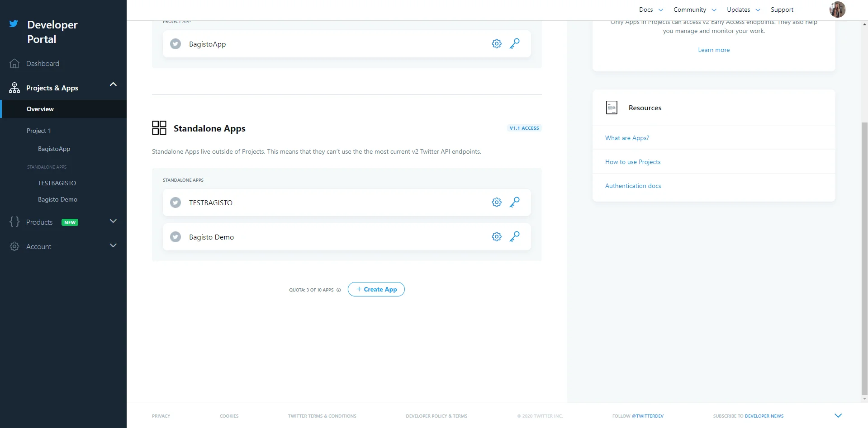The height and width of the screenshot is (428, 868).
Task: Open the user profile avatar
Action: click(837, 9)
